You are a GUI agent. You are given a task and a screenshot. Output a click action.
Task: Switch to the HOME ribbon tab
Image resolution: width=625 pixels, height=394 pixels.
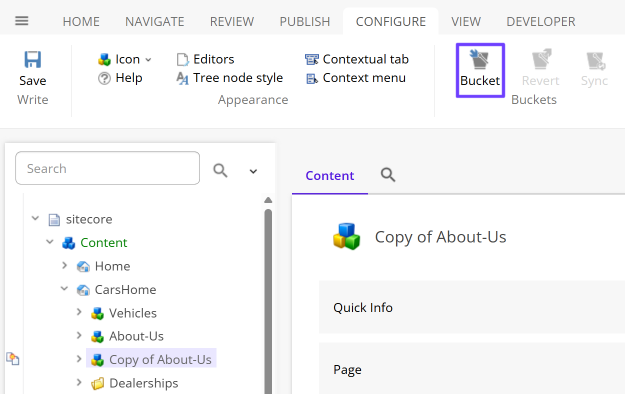pos(81,22)
